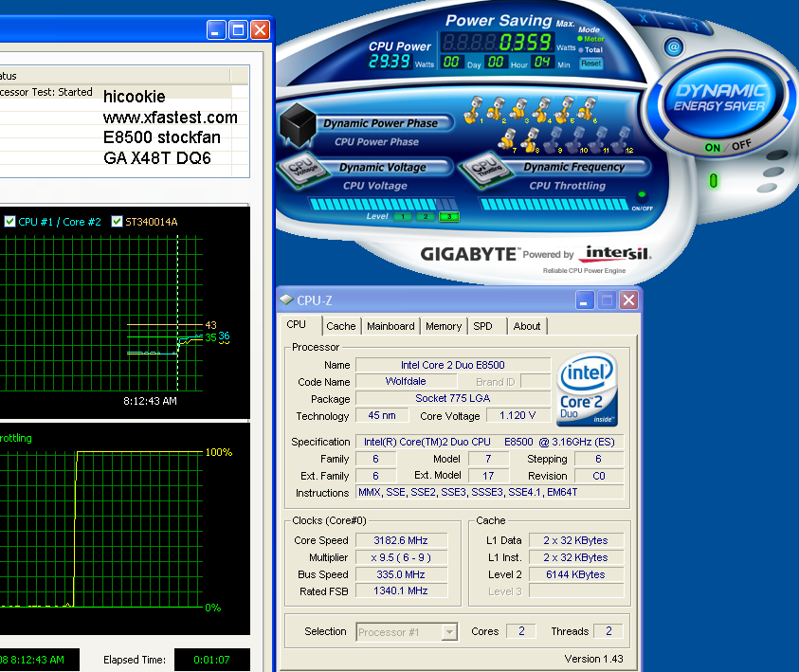Uncheck the ST340014A checkbox

click(118, 222)
